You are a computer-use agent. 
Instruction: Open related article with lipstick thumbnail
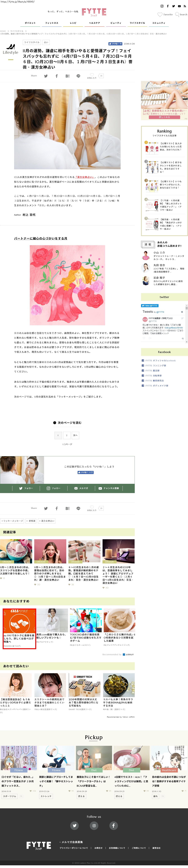[x=84, y=551]
